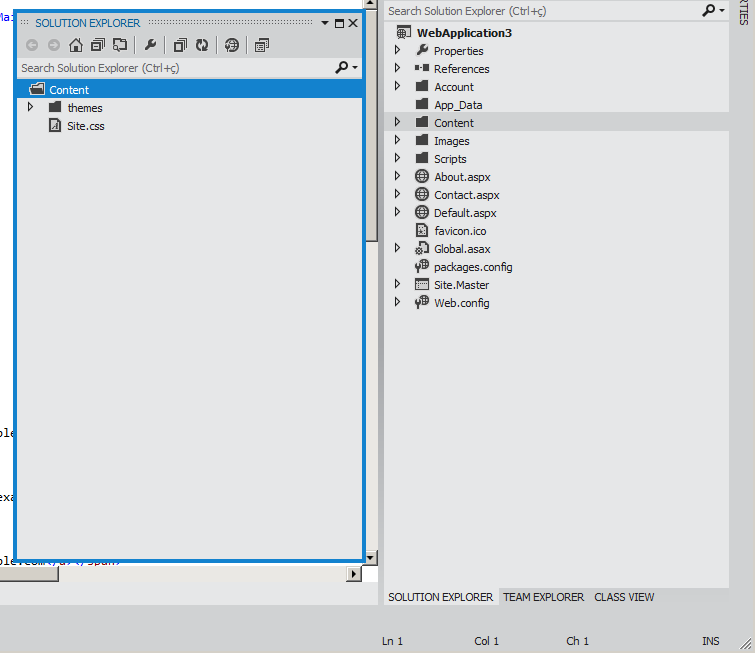Expand the Images folder
755x653 pixels.
coord(397,140)
